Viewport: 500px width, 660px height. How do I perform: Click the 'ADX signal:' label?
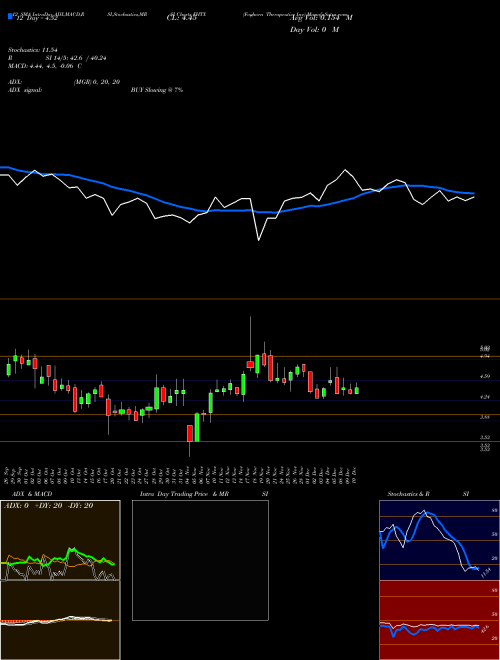(24, 90)
